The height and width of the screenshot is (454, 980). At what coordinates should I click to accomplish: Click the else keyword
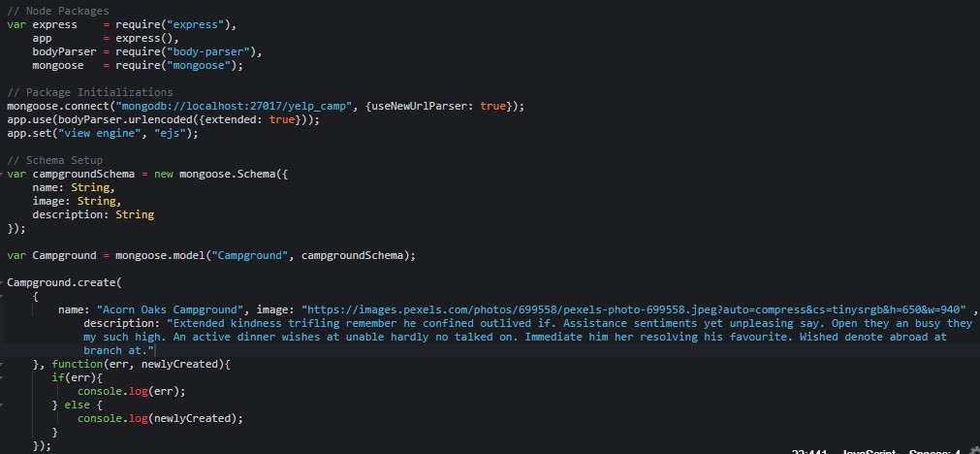(x=77, y=405)
